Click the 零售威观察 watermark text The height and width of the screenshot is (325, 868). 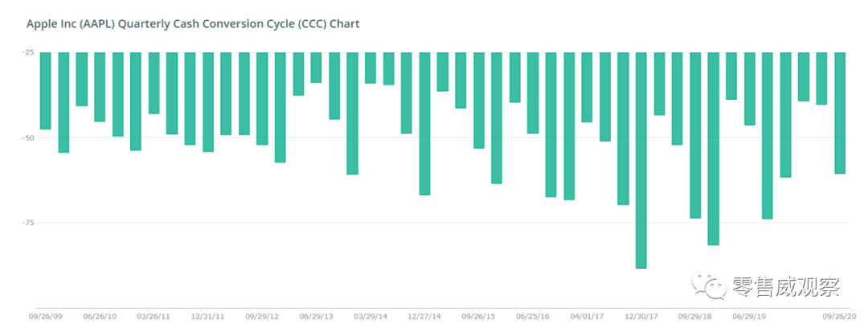(785, 286)
